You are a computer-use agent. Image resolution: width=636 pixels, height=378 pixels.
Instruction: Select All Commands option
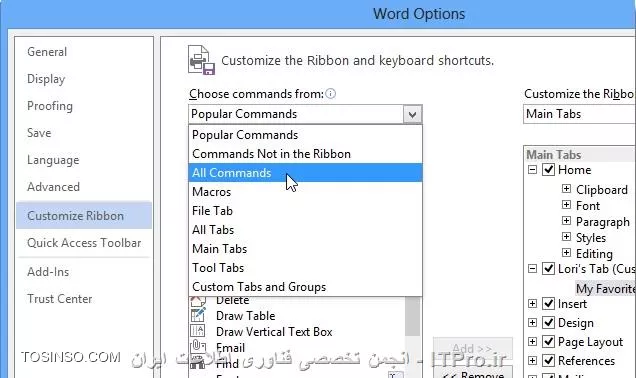[x=305, y=173]
